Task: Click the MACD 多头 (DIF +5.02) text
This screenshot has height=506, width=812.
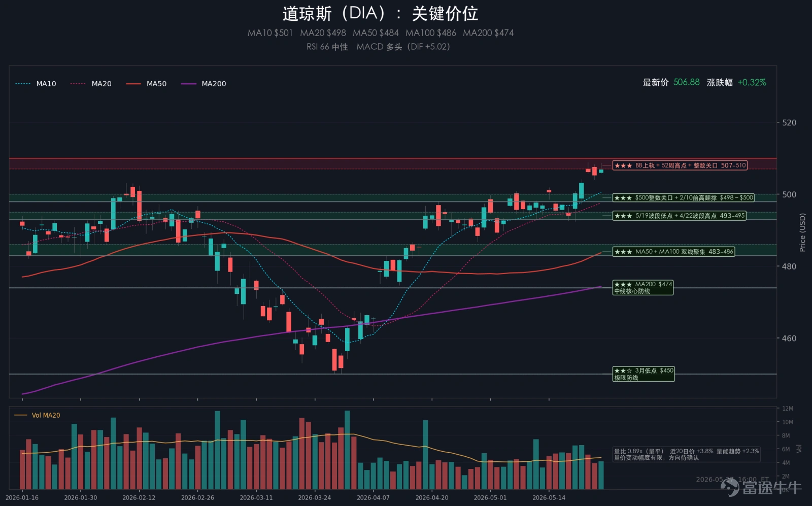Action: (403, 47)
